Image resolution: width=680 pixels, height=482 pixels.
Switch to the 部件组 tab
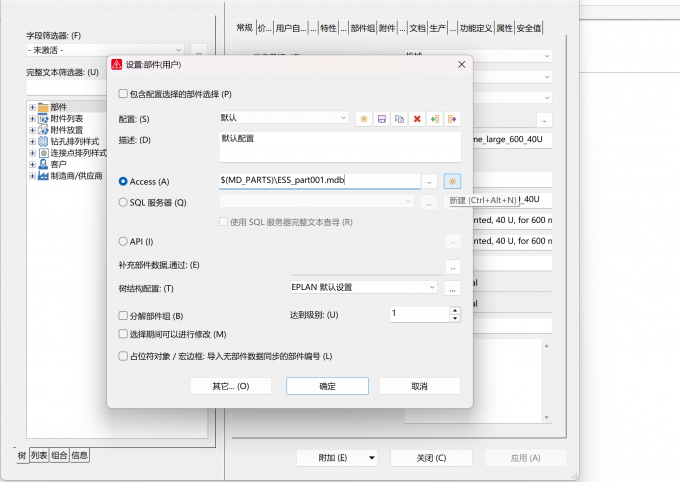[x=363, y=28]
